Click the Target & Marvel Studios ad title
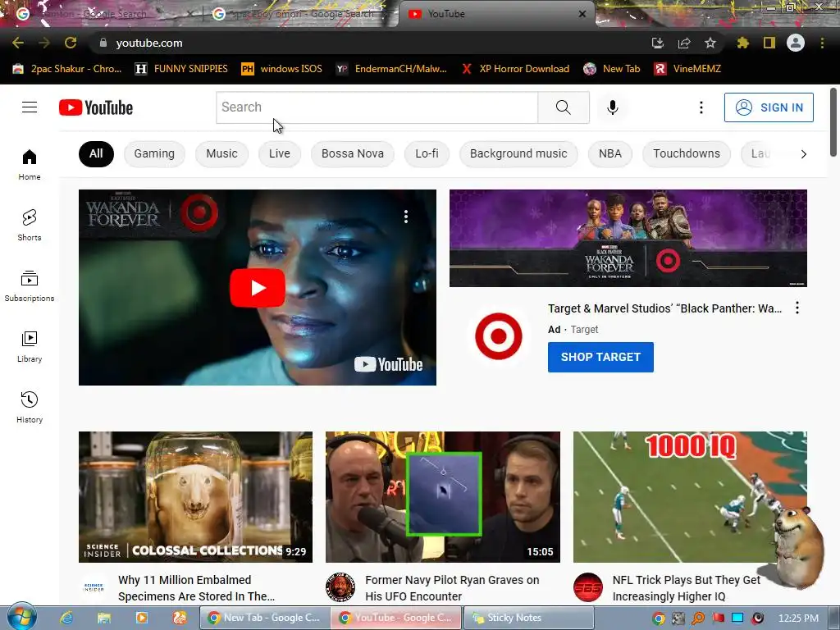The width and height of the screenshot is (840, 630). 664,308
